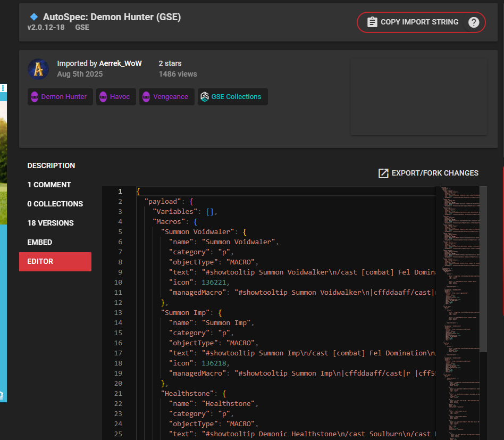Viewport: 504px width, 440px height.
Task: Click the Vengeance tag's purple icon
Action: 146,97
